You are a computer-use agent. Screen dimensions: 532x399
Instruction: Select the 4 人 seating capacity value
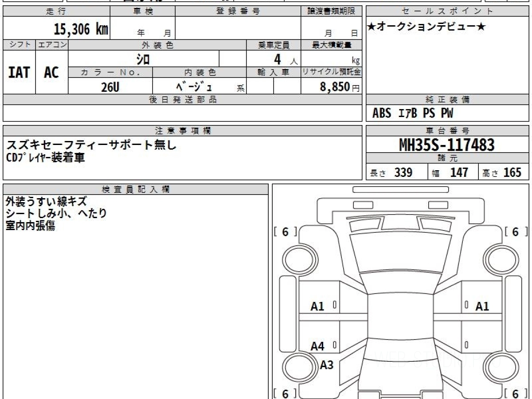point(286,59)
